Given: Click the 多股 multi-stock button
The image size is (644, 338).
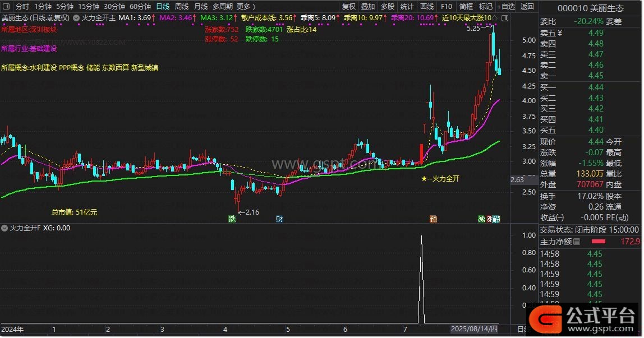Looking at the screenshot, I should tap(387, 7).
